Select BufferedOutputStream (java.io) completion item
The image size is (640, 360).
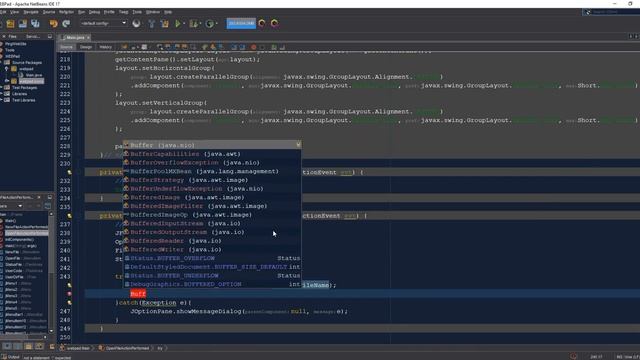[212, 232]
